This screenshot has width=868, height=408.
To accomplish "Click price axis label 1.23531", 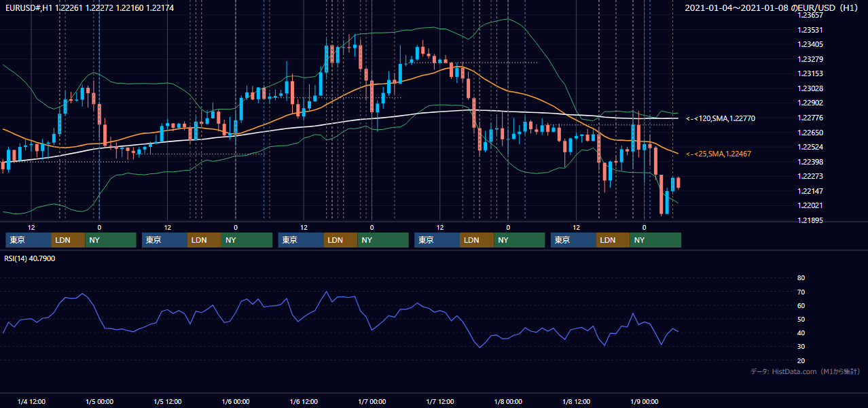I will (810, 30).
